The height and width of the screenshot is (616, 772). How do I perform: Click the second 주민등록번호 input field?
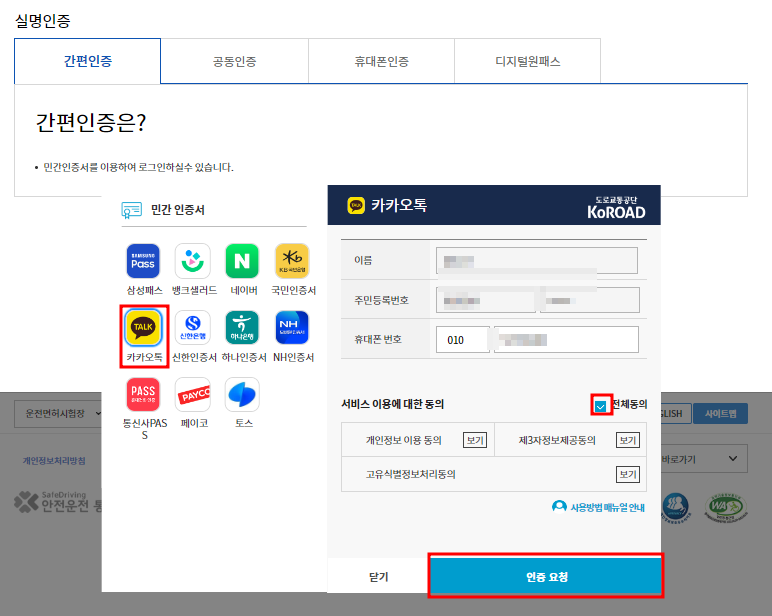(590, 300)
